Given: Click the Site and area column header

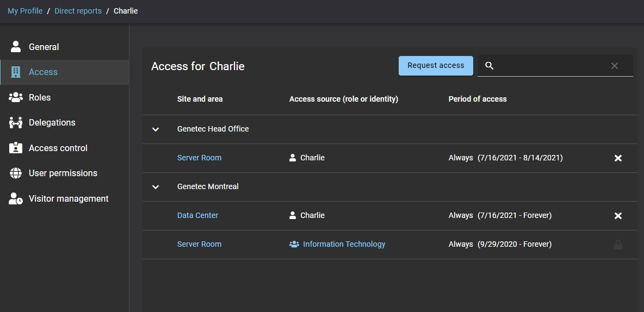Looking at the screenshot, I should pyautogui.click(x=200, y=99).
